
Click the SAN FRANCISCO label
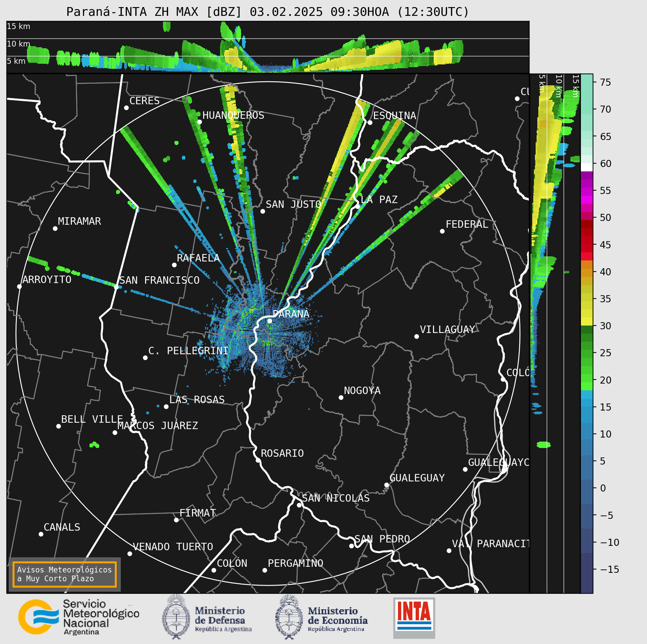point(159,280)
